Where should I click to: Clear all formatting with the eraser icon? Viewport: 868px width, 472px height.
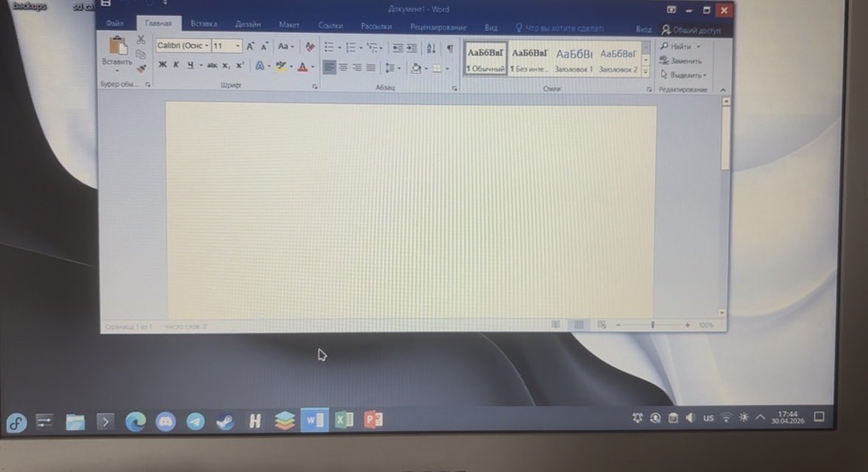pyautogui.click(x=310, y=47)
